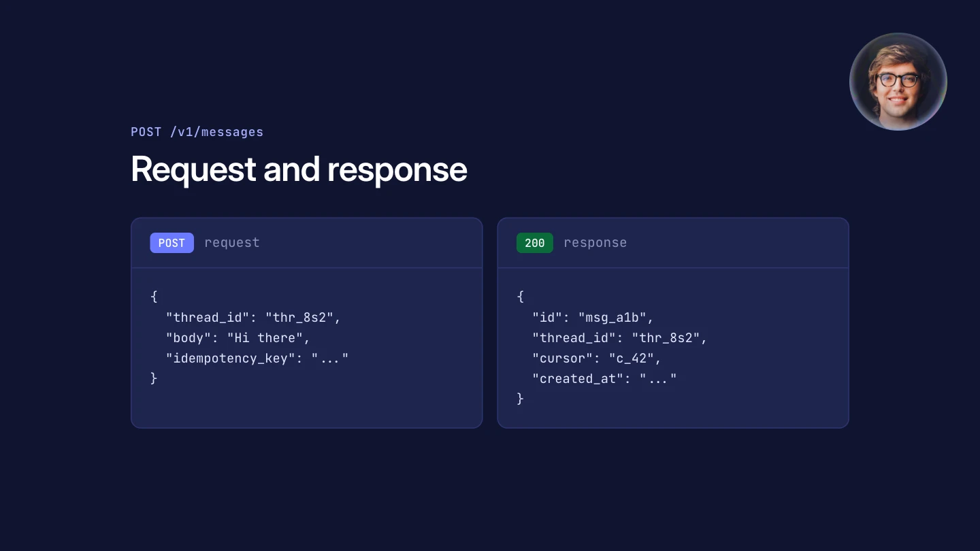
Task: Click the "cursor": "c_42" line
Action: 597,358
